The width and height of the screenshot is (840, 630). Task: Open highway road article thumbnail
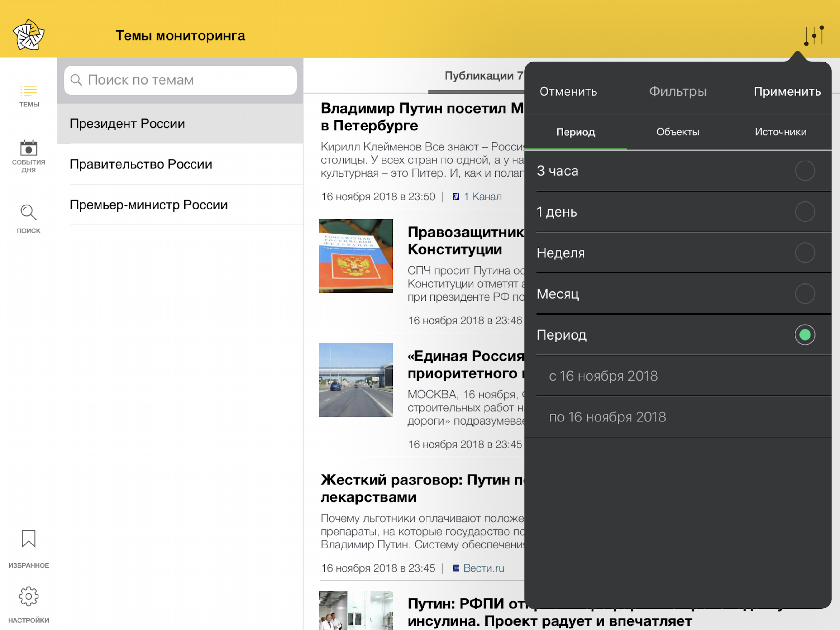point(356,380)
